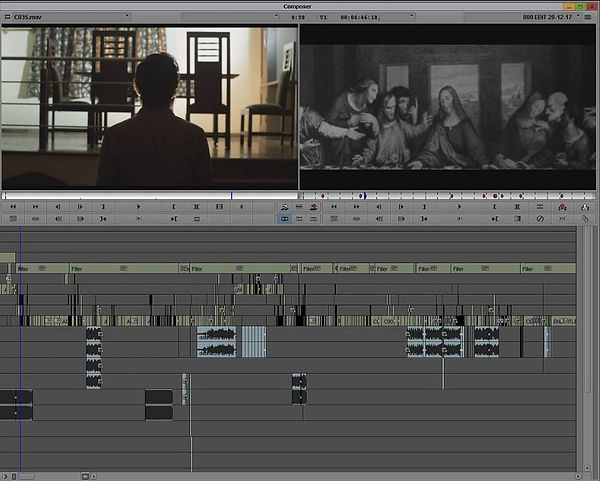The image size is (600, 481).
Task: Step forward ten frames in source monitor
Action: [x=80, y=219]
